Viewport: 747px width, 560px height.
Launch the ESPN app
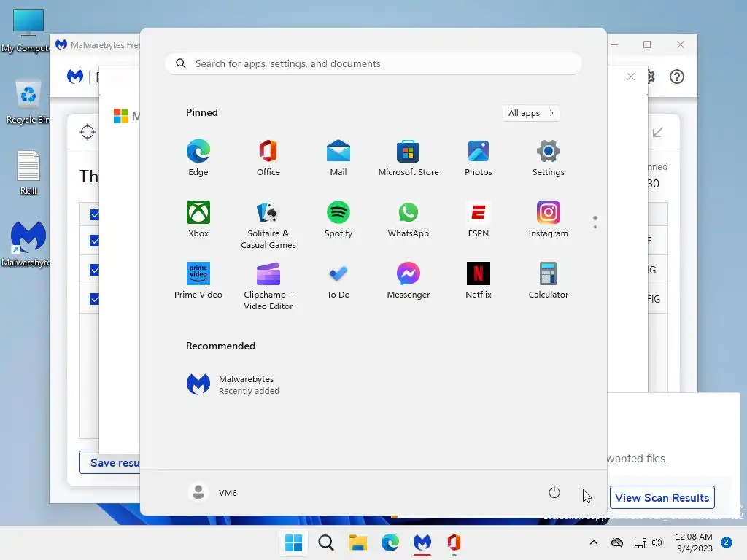[479, 219]
